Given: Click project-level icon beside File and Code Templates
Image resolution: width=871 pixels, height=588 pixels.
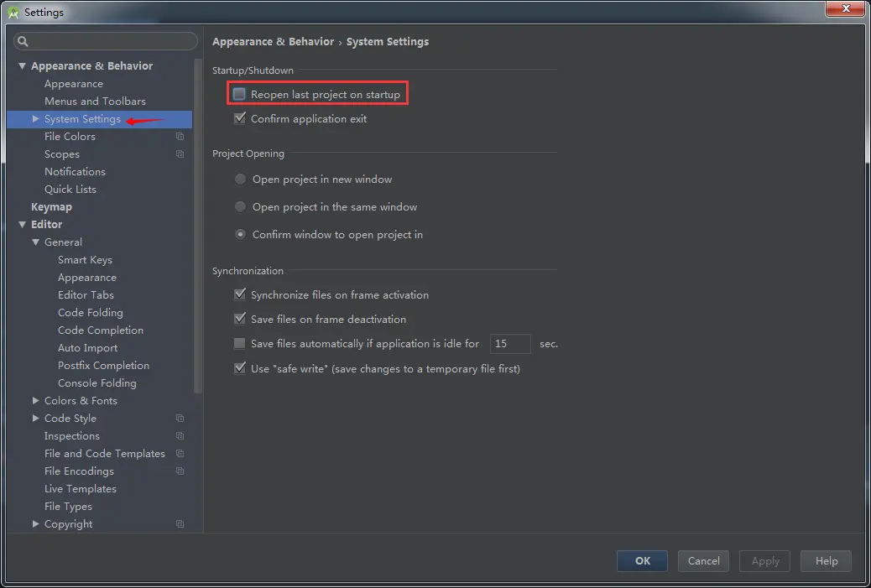Looking at the screenshot, I should pyautogui.click(x=180, y=454).
